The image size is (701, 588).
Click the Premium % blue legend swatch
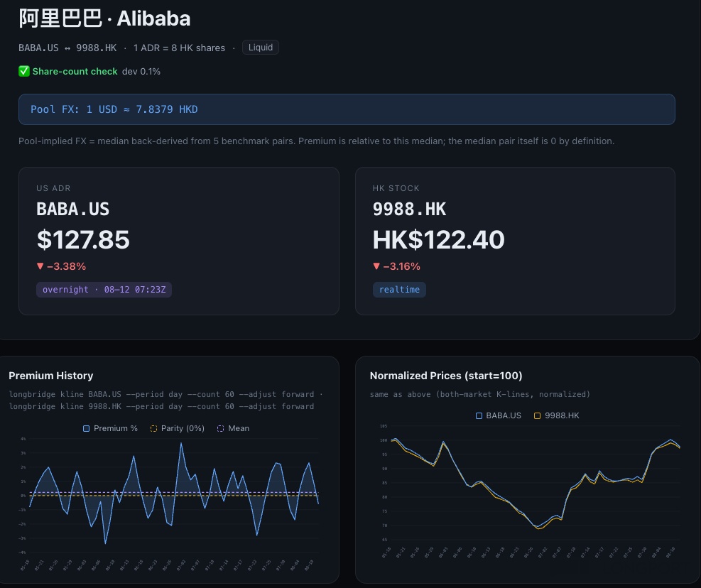(86, 428)
